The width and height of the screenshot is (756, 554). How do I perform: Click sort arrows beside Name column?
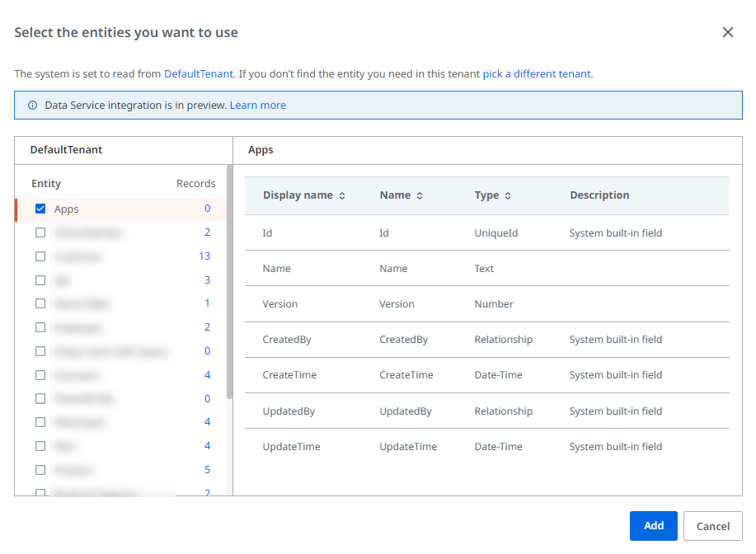pos(420,196)
